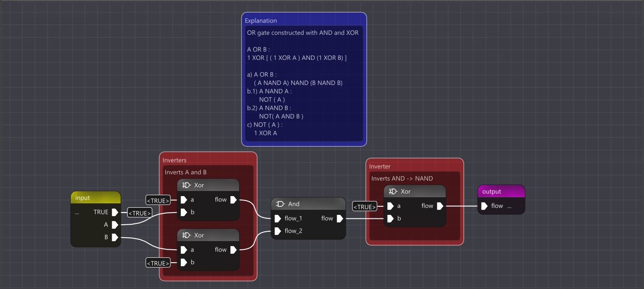Select the <TRUE> tag beside the input node's TRUE port
The image size is (644, 289).
pos(140,213)
